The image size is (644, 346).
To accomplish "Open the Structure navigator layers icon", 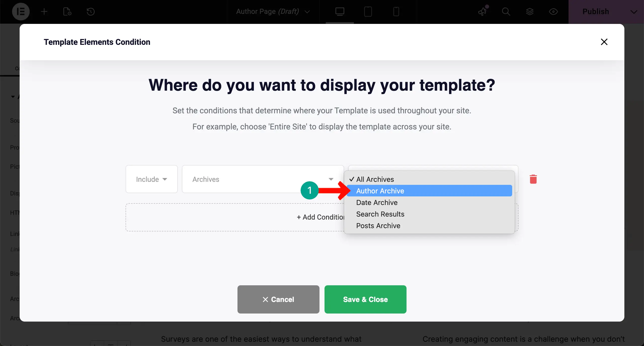I will [x=530, y=12].
